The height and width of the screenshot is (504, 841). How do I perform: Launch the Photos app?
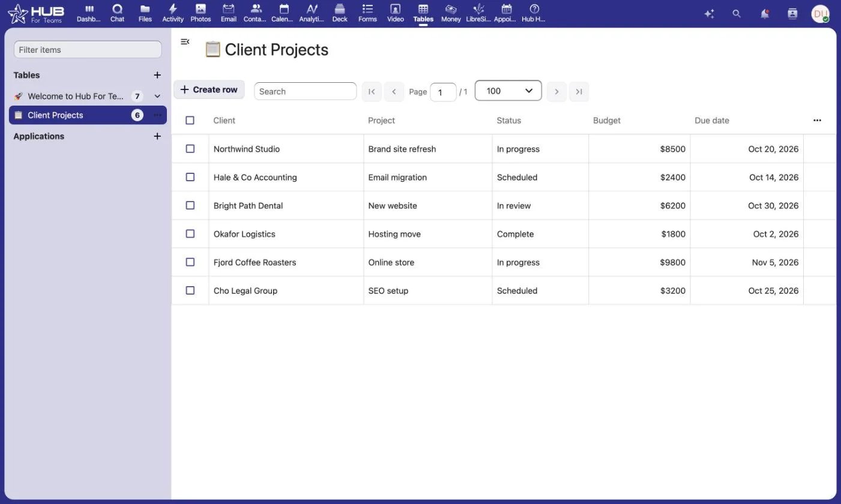click(200, 13)
